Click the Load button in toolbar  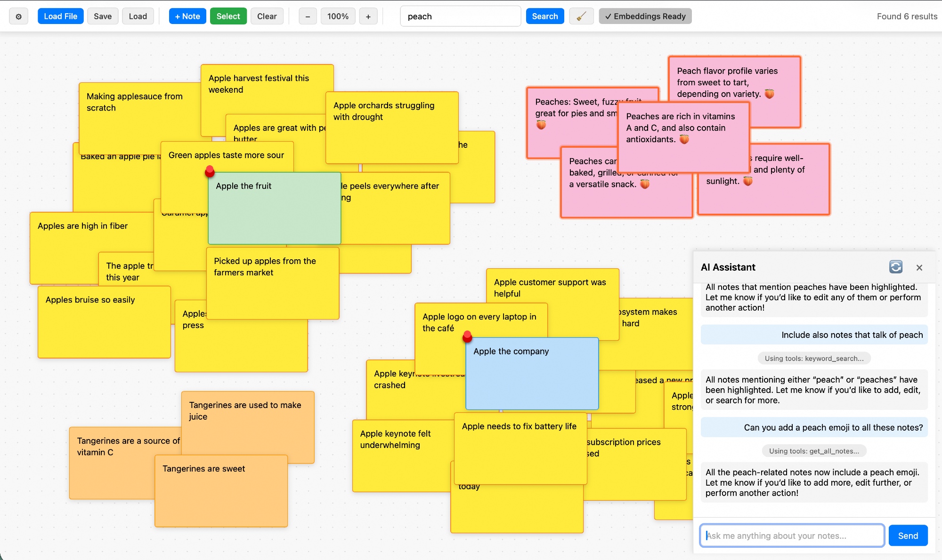[x=138, y=16]
